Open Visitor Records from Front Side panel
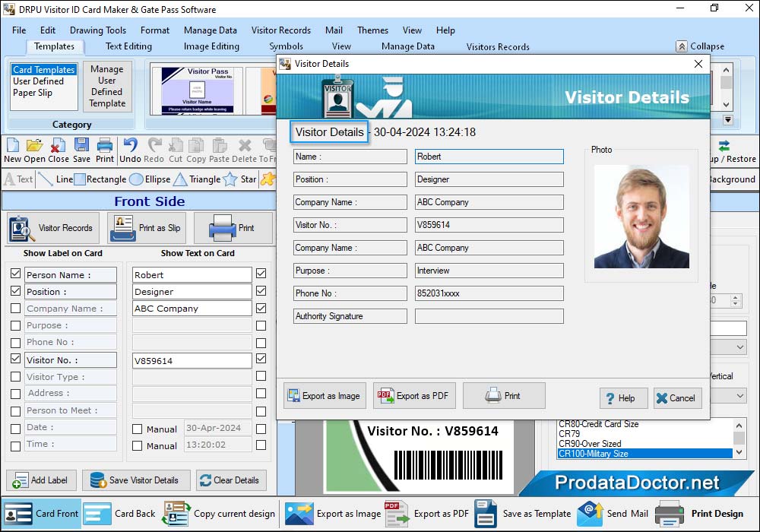Image resolution: width=760 pixels, height=532 pixels. 53,228
